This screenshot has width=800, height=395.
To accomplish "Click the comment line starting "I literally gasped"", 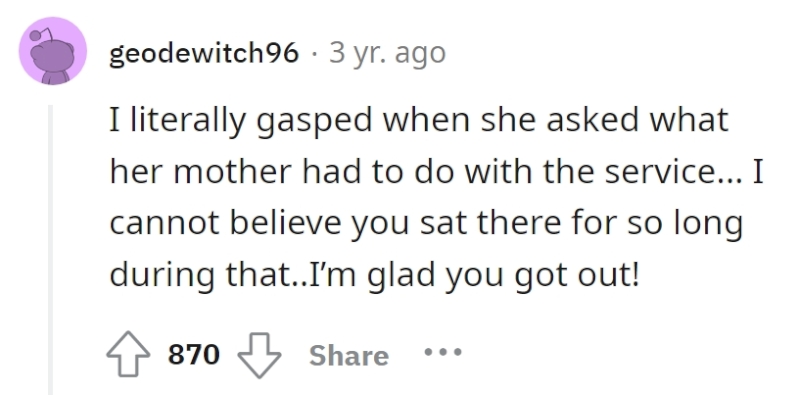I will tap(419, 121).
